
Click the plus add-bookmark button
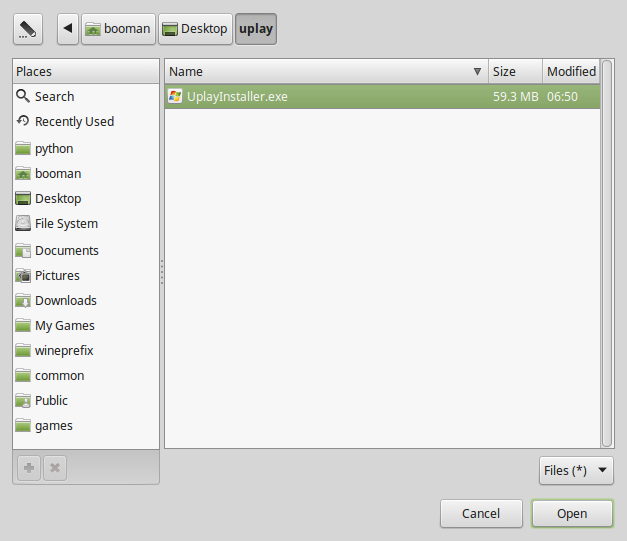29,468
